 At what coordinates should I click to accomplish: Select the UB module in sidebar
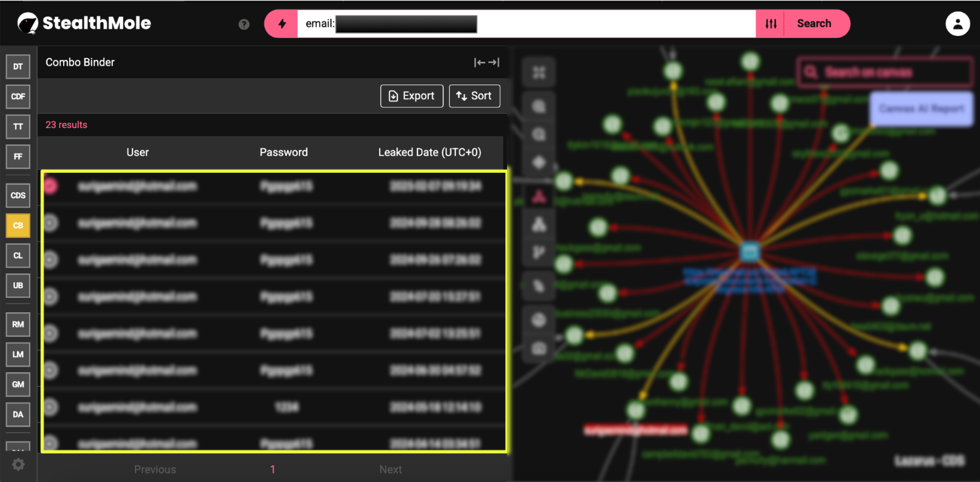[x=18, y=286]
